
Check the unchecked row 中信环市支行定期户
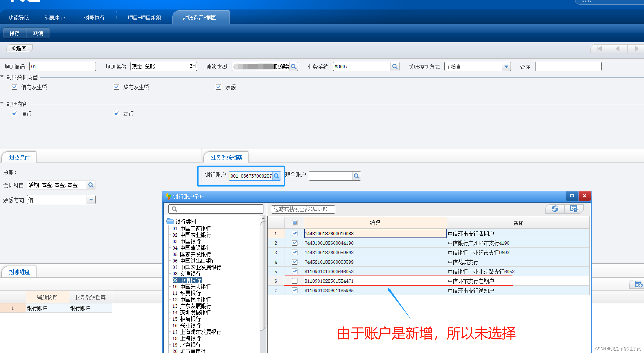click(295, 281)
